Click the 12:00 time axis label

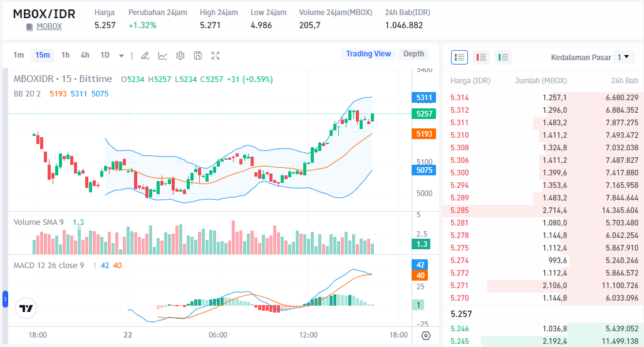tap(308, 335)
